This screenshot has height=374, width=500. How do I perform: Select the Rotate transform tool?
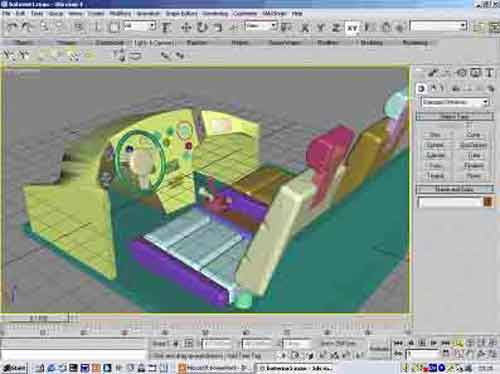(201, 27)
